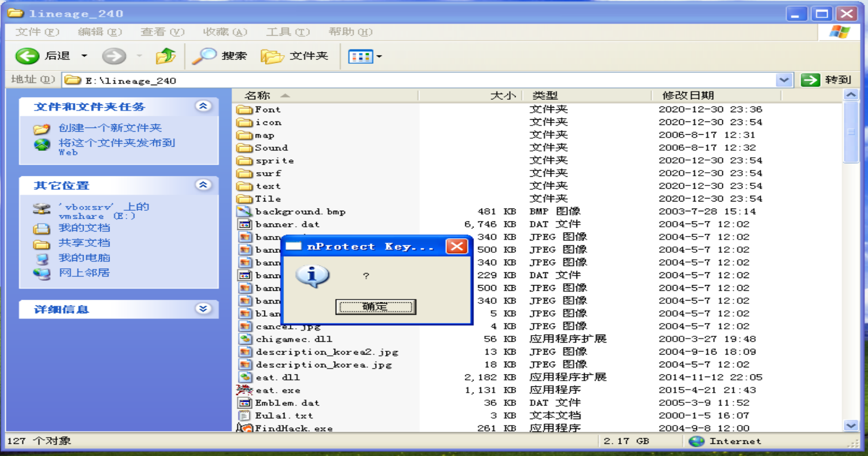Screen dimensions: 868x456
Task: Select the eat.dll file icon
Action: coord(245,377)
